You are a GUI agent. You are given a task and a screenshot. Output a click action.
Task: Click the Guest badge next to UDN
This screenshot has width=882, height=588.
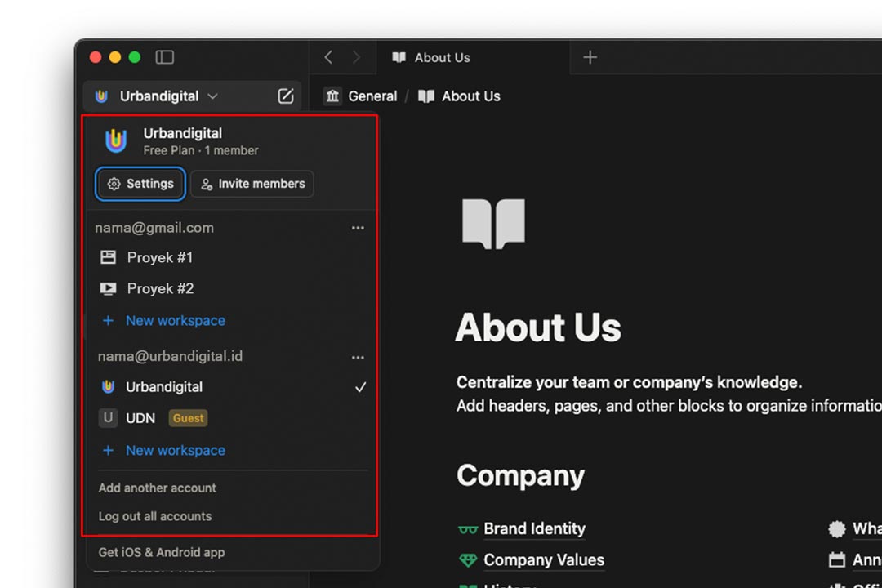[188, 418]
